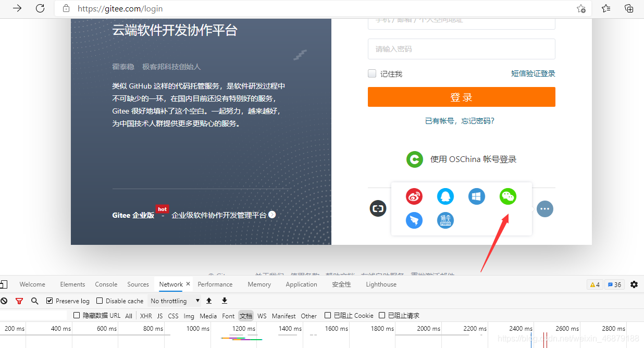Add page to favorites star-plus icon
The height and width of the screenshot is (348, 644).
point(581,9)
